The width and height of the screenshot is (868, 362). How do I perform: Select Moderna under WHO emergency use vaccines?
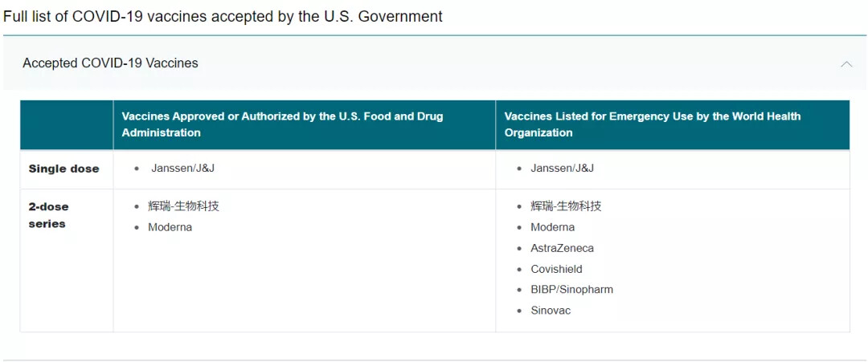click(552, 227)
